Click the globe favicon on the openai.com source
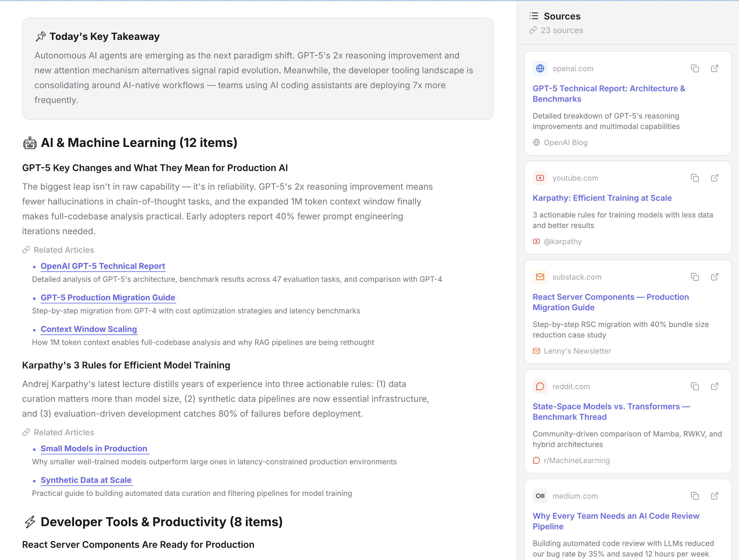Image resolution: width=739 pixels, height=560 pixels. 540,68
